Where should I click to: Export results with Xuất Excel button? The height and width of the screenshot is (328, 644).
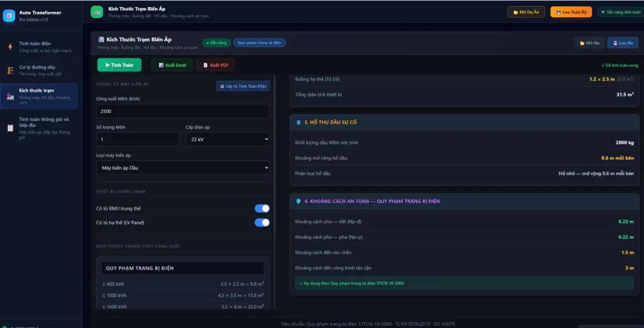tap(172, 65)
